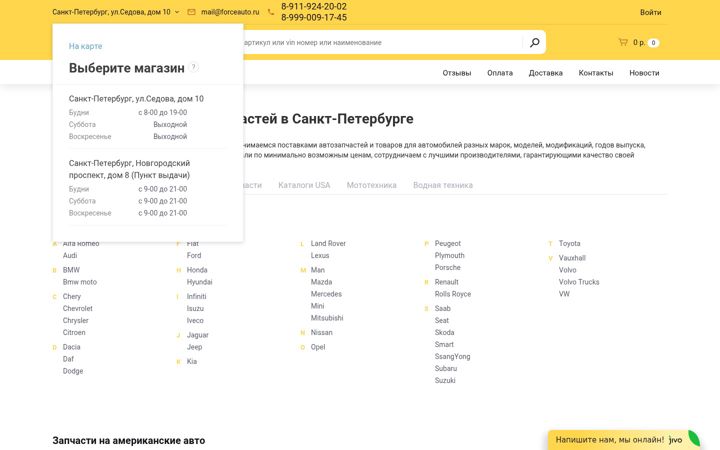720x450 pixels.
Task: Click the Jivo leaf chat icon
Action: 694,439
